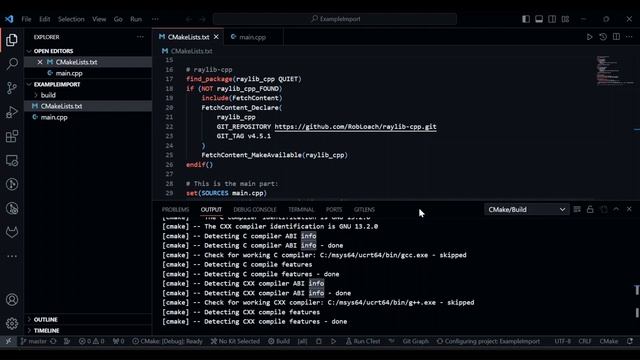Switch to the Problems panel tab
Viewport: 640px width, 360px height.
click(176, 209)
